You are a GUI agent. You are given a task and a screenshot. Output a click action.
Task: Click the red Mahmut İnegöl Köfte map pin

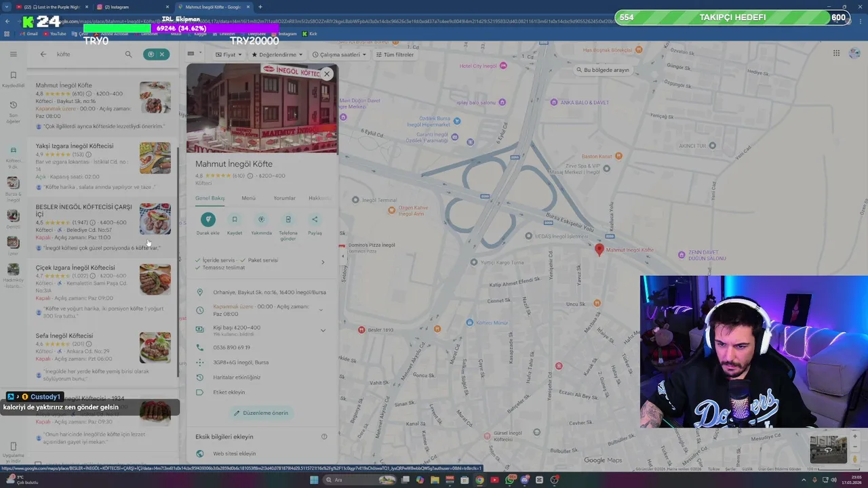(x=599, y=249)
